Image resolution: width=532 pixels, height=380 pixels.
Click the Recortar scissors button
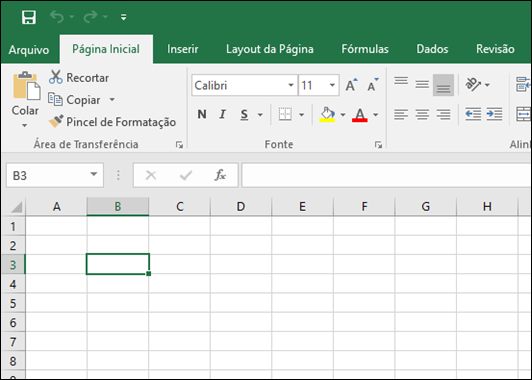pyautogui.click(x=79, y=78)
